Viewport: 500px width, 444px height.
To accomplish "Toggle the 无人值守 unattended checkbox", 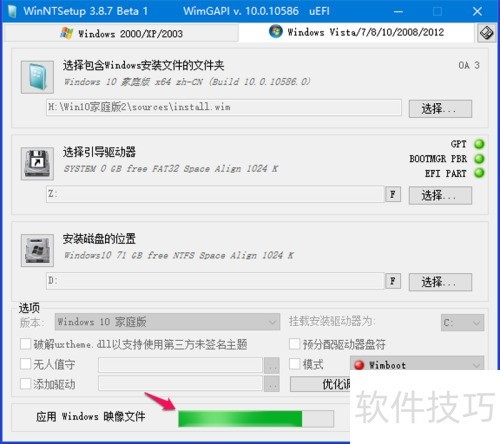I will coord(26,364).
